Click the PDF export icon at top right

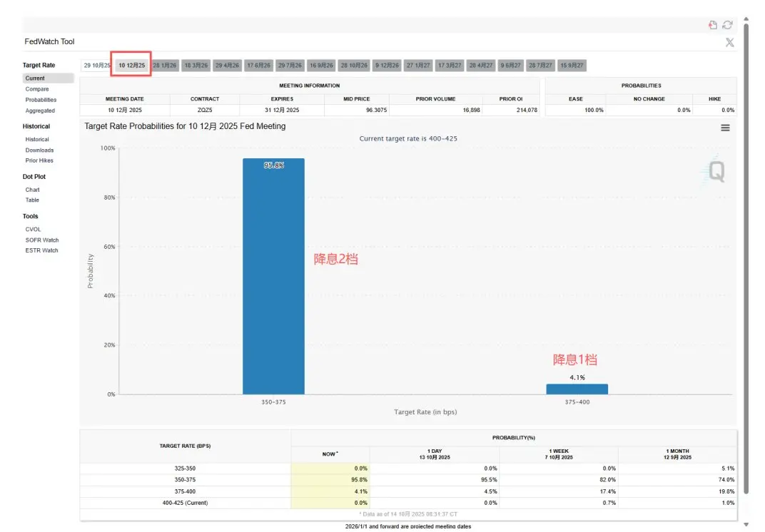[x=713, y=25]
